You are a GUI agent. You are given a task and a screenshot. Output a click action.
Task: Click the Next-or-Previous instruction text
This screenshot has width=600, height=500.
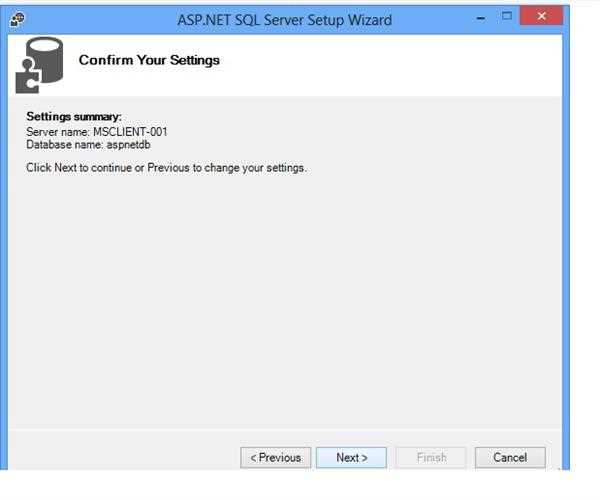click(x=166, y=168)
